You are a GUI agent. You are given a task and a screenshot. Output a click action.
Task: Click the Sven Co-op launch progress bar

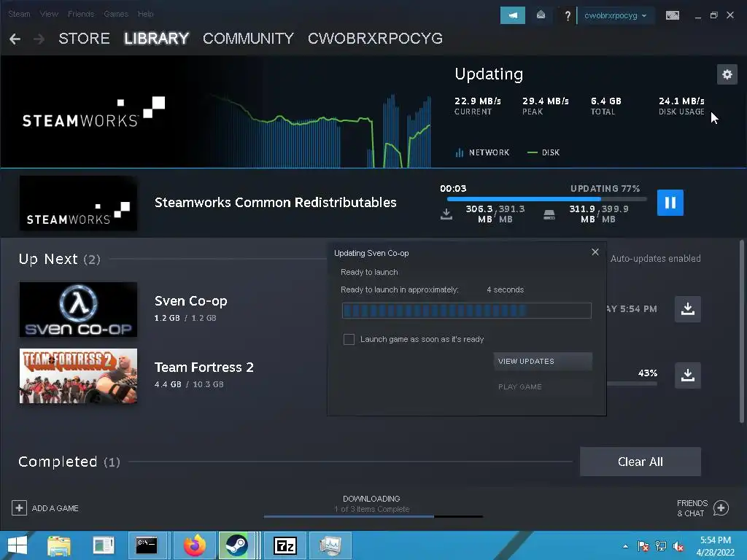pos(466,311)
